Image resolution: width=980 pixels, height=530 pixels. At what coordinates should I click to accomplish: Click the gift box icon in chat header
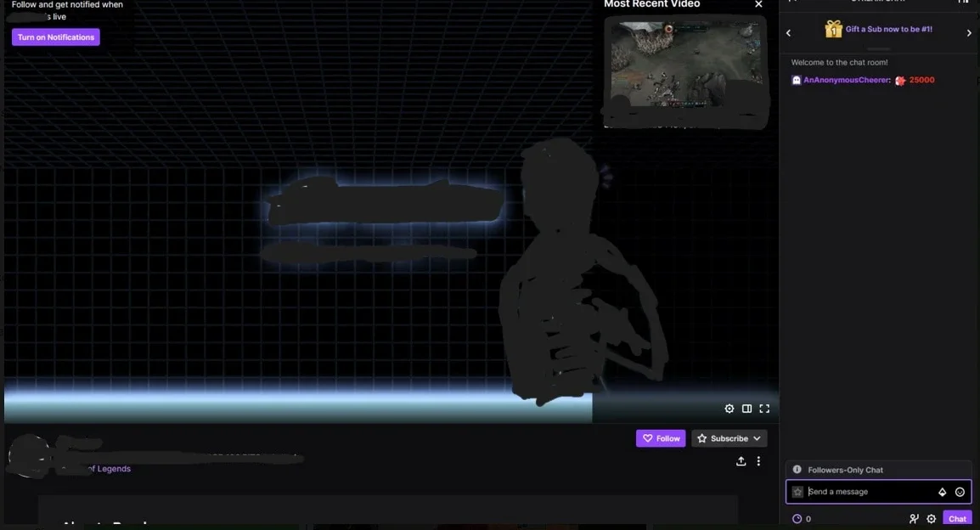833,30
